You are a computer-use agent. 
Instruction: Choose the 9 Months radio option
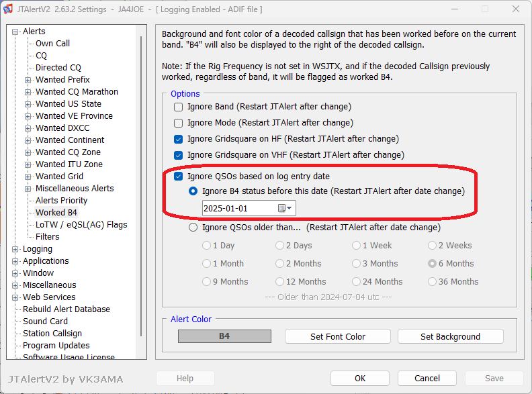(x=206, y=281)
